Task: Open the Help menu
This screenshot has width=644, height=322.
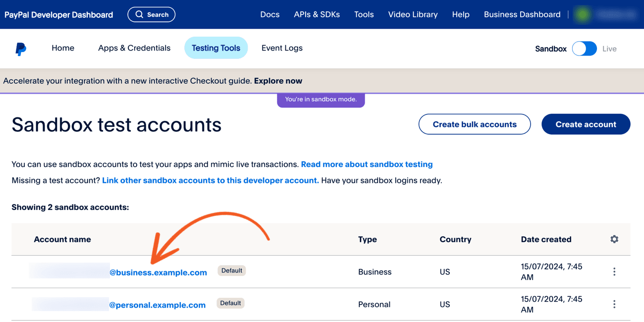Action: pyautogui.click(x=461, y=14)
